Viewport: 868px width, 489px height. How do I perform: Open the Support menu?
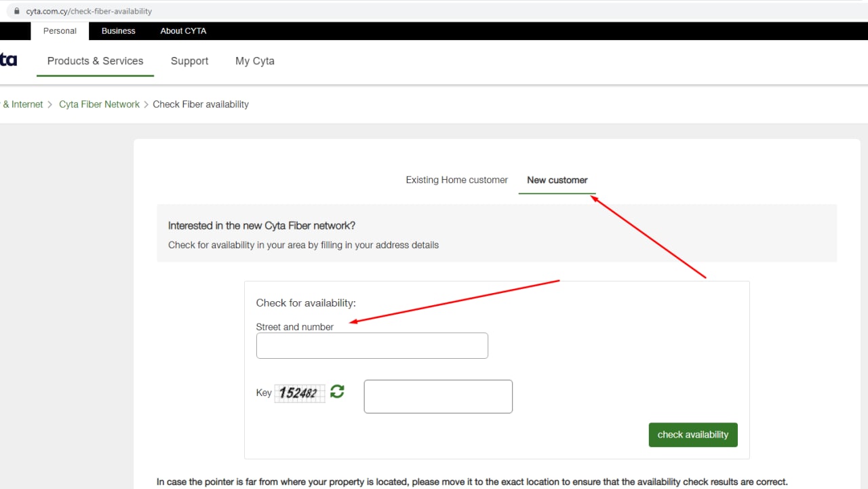pyautogui.click(x=189, y=61)
